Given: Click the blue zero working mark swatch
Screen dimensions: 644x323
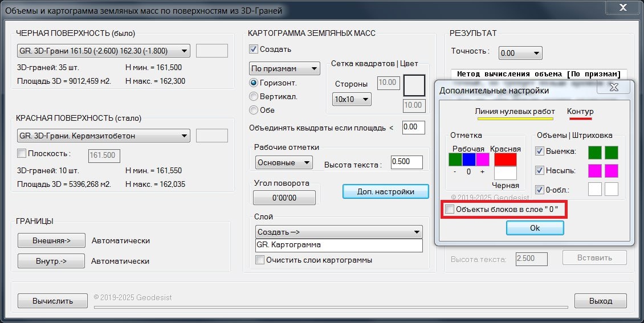Looking at the screenshot, I should (468, 160).
